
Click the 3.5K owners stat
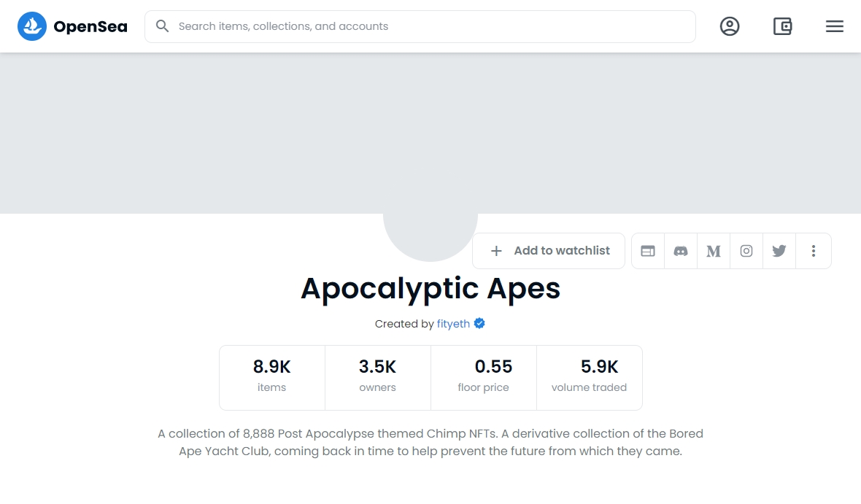tap(378, 378)
